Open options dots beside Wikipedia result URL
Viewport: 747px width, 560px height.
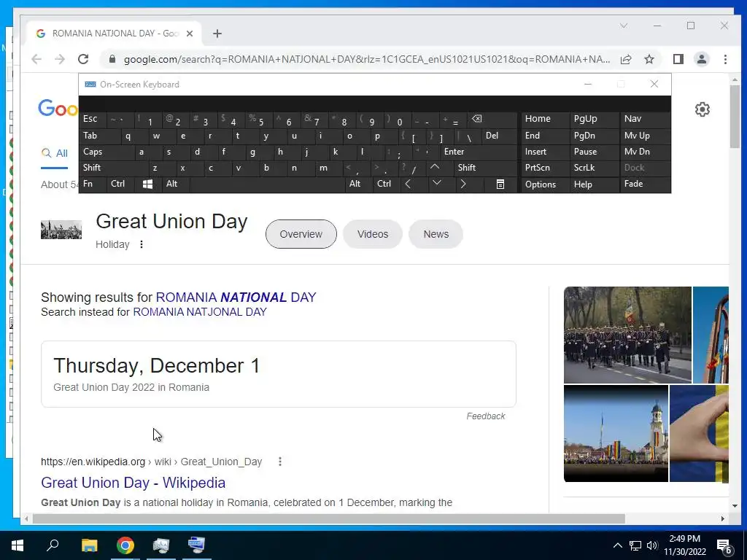280,462
